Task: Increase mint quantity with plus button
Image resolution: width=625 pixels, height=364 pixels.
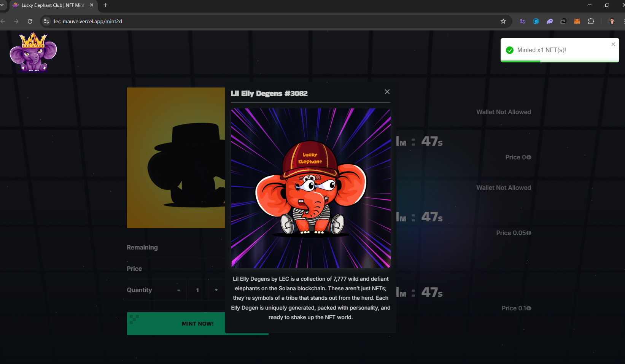Action: [216, 290]
